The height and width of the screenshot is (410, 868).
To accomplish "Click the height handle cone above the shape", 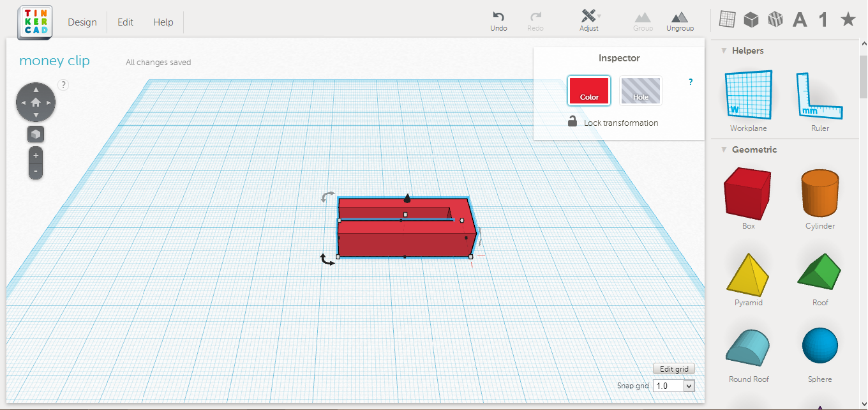I will click(x=407, y=198).
